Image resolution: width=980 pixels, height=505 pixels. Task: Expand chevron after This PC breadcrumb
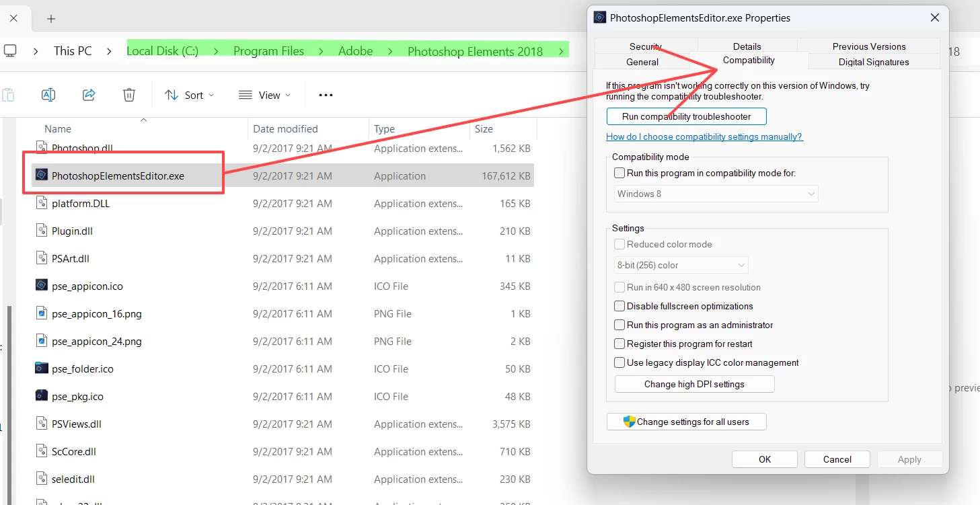[109, 51]
